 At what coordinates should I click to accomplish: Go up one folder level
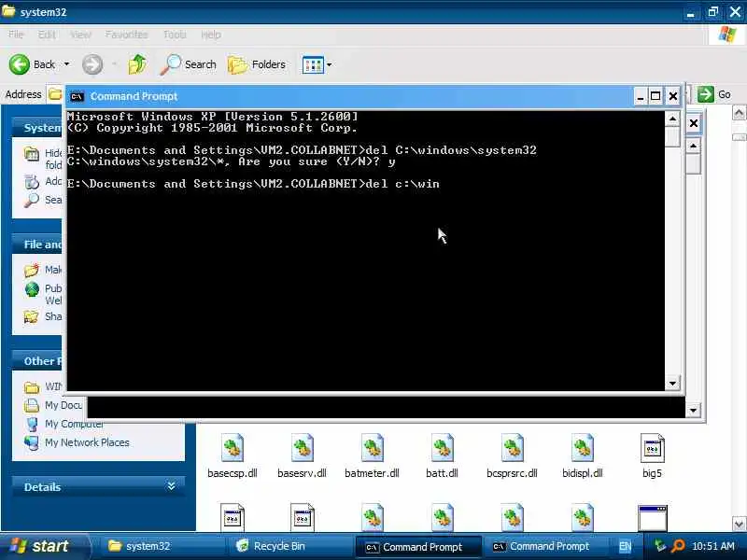pyautogui.click(x=137, y=64)
